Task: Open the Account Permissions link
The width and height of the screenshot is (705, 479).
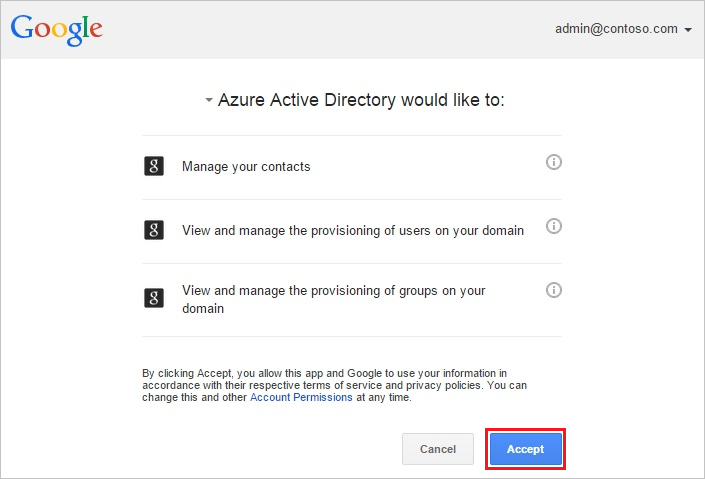Action: click(x=301, y=397)
